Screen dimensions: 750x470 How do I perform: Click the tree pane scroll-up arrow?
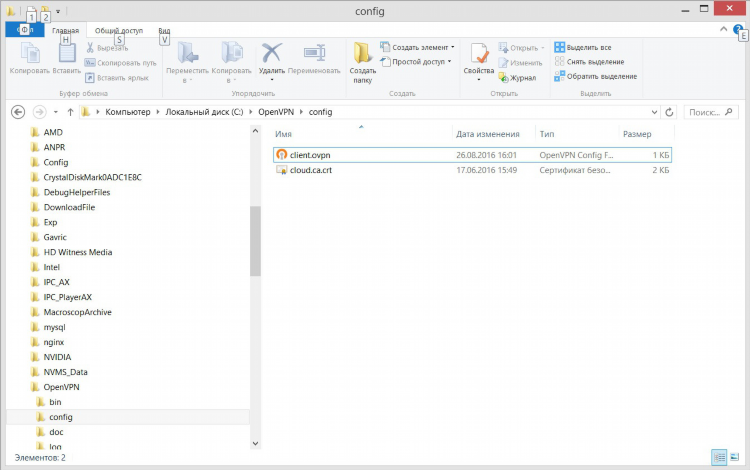255,131
